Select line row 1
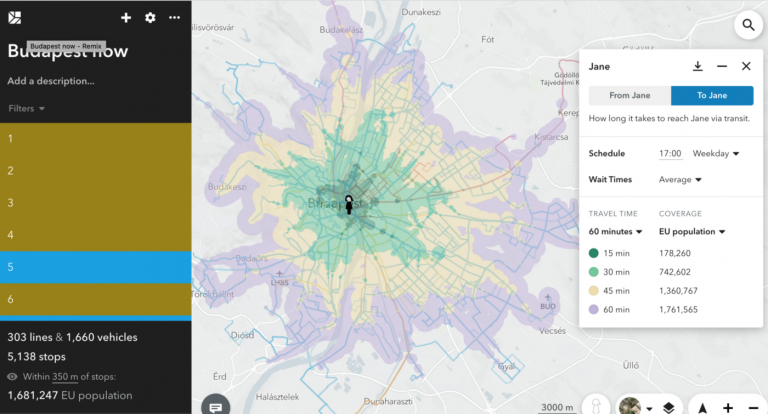This screenshot has height=414, width=768. tap(96, 139)
